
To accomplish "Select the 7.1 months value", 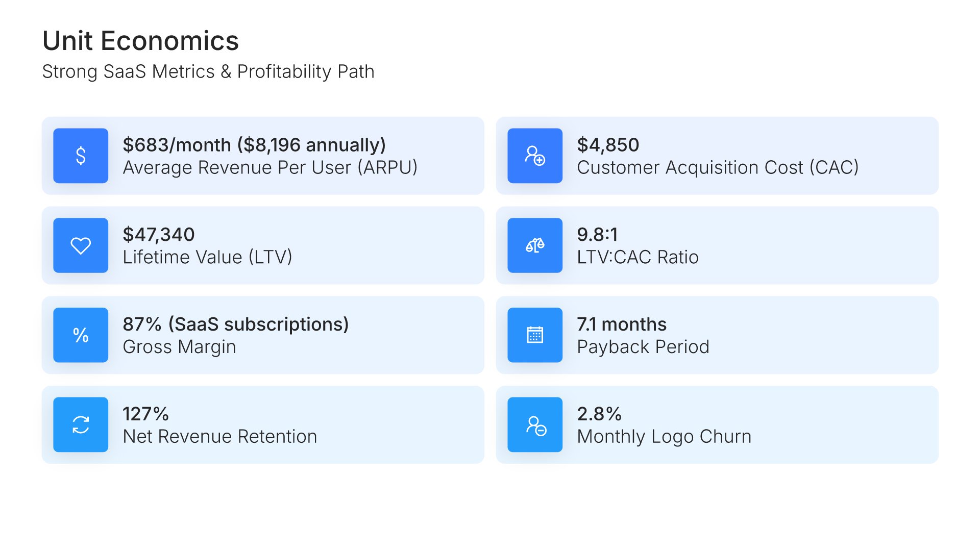I will pos(622,324).
